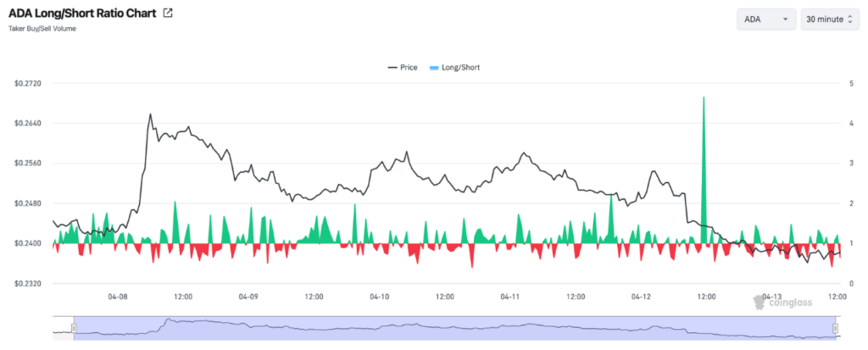
Task: Click the 04-13 date label on the axis
Action: (x=772, y=297)
